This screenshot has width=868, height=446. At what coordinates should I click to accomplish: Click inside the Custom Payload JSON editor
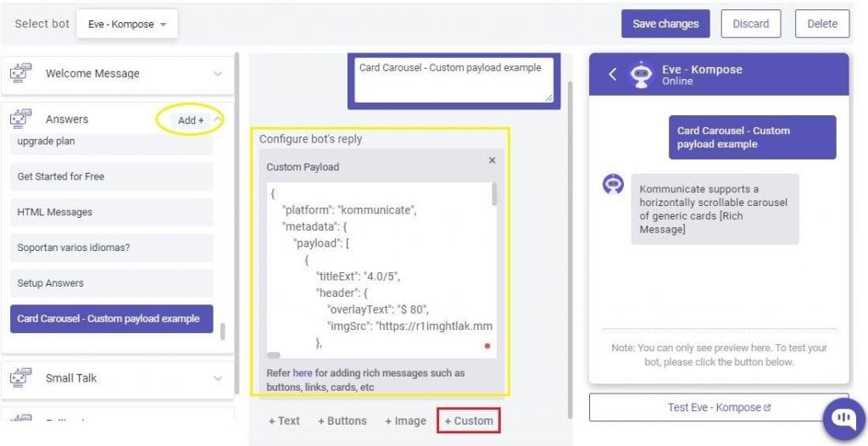pyautogui.click(x=381, y=270)
